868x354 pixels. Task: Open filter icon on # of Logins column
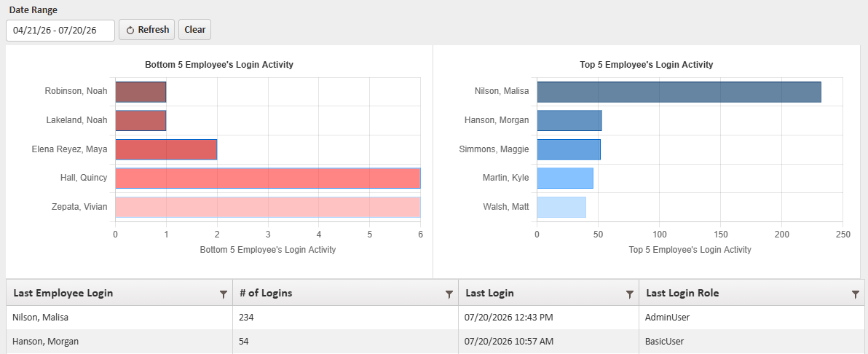click(449, 295)
